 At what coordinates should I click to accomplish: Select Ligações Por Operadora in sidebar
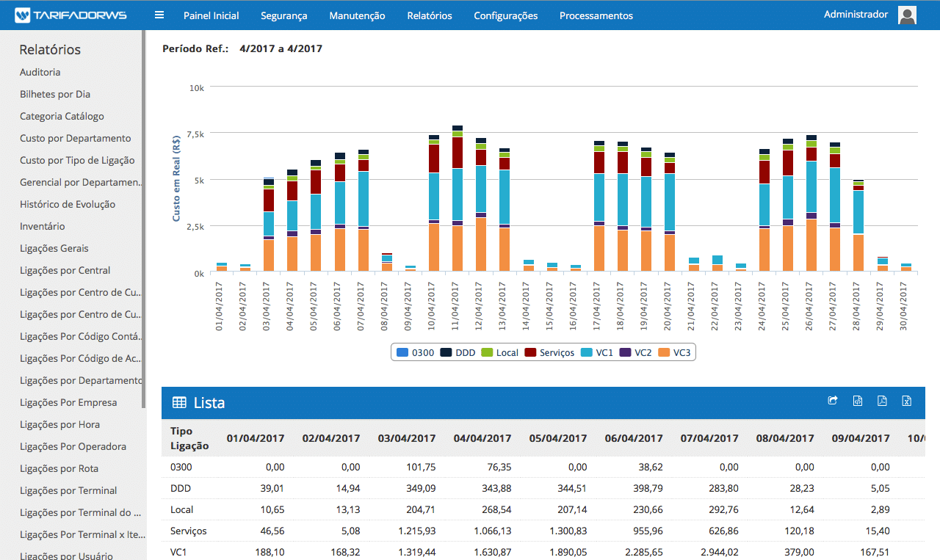(x=73, y=446)
